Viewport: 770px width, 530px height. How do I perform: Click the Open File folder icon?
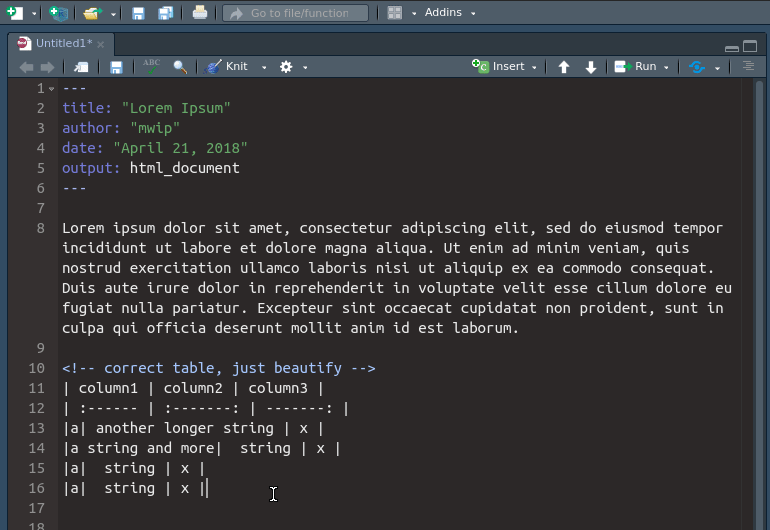[x=92, y=13]
